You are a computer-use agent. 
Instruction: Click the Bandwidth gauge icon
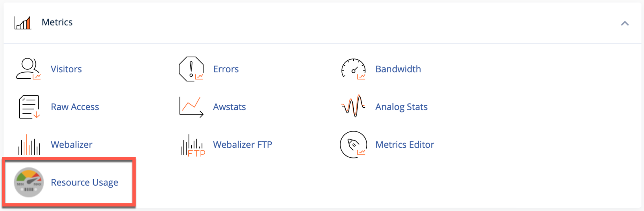(x=353, y=69)
